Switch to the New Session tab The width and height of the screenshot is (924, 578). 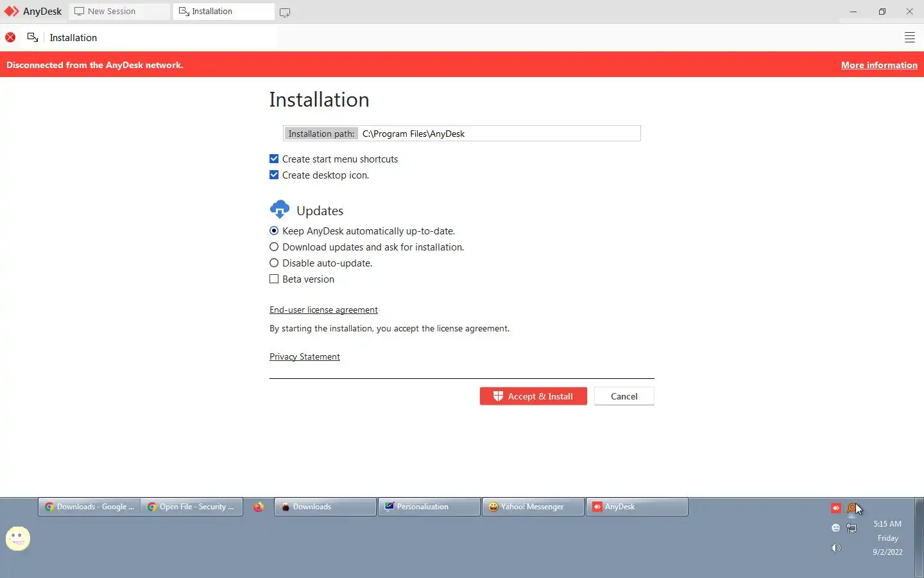coord(119,12)
